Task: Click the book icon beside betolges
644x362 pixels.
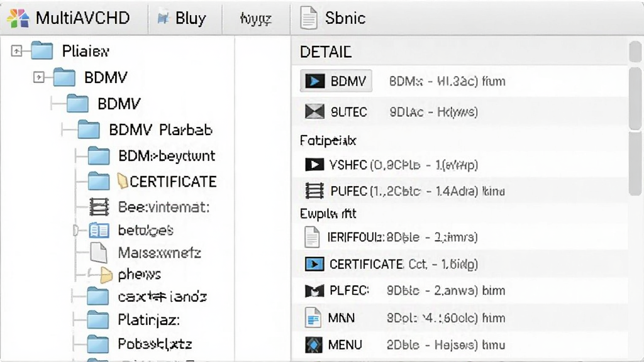Action: [99, 230]
